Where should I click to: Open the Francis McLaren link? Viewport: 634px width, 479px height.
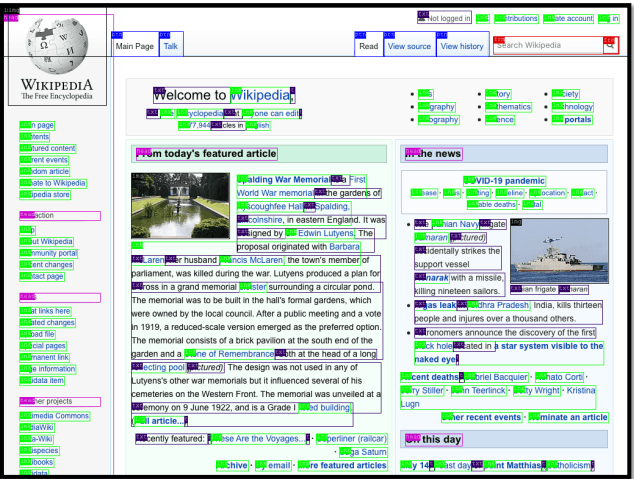(252, 260)
